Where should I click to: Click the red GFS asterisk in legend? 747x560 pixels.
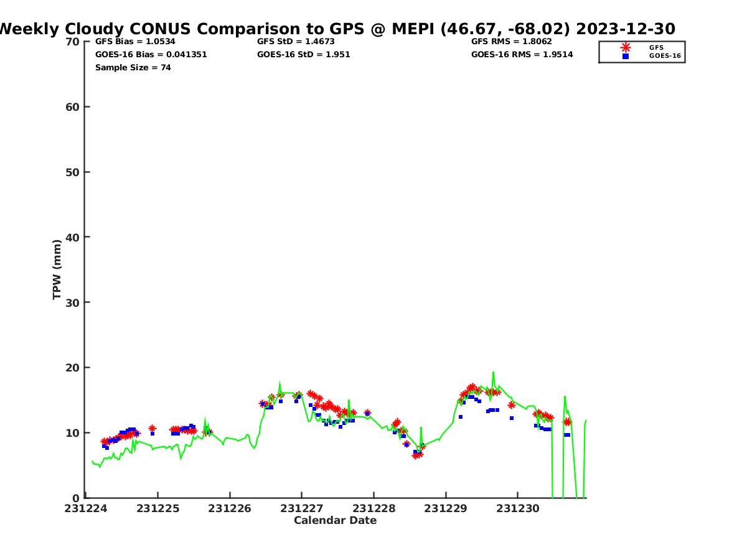point(626,47)
